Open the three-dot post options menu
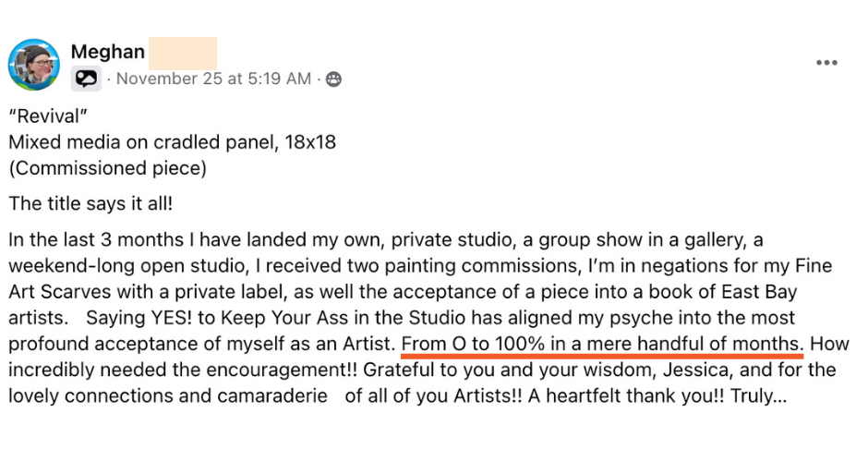The image size is (868, 462). [x=826, y=63]
